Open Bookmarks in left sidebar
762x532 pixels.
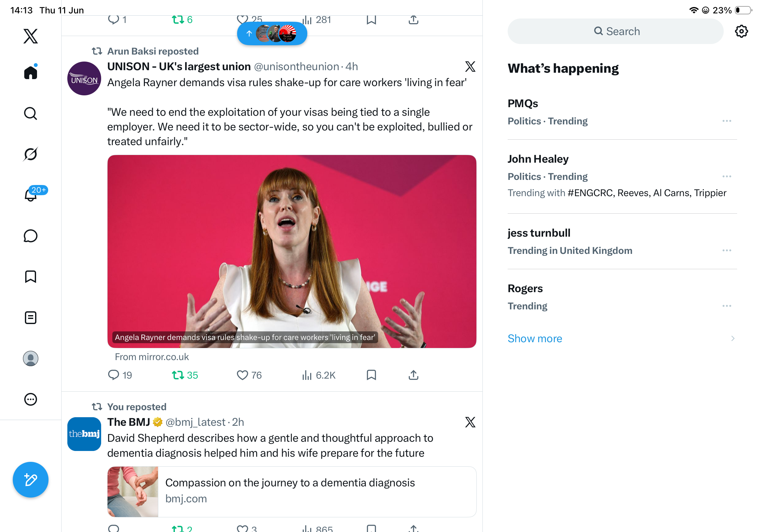[31, 277]
